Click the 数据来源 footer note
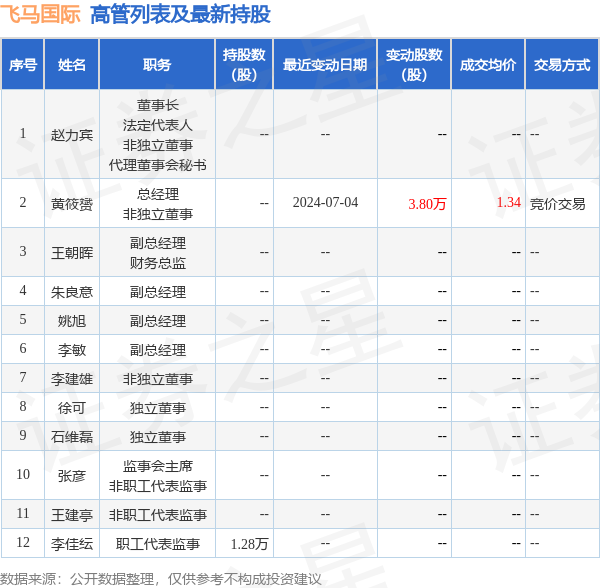The image size is (600, 588). click(x=161, y=579)
